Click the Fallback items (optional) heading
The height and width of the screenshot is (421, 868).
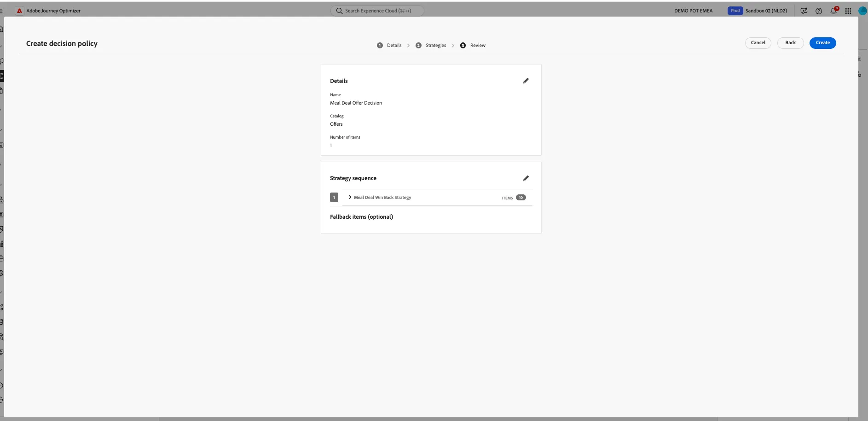point(361,217)
